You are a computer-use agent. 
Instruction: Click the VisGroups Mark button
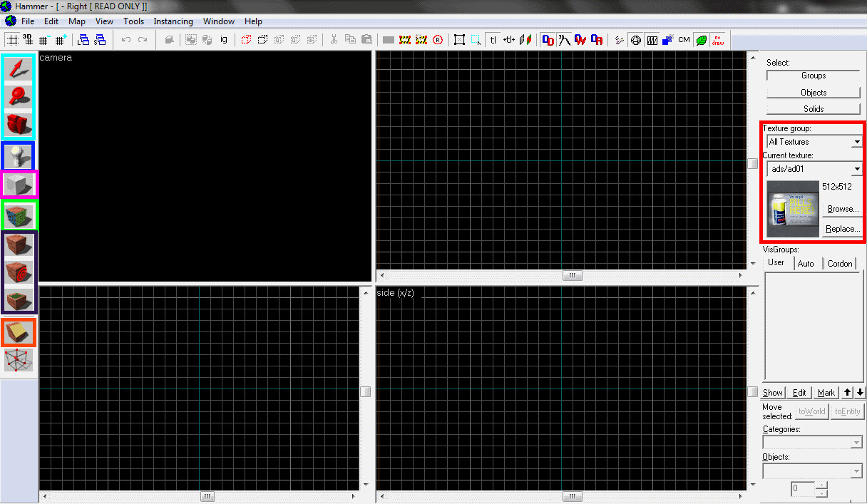tap(826, 393)
